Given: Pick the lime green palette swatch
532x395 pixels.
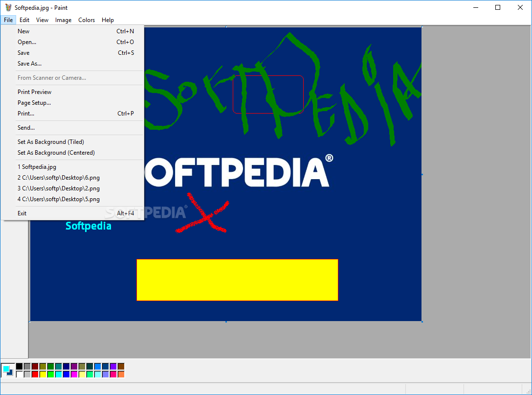Looking at the screenshot, I should tap(50, 374).
